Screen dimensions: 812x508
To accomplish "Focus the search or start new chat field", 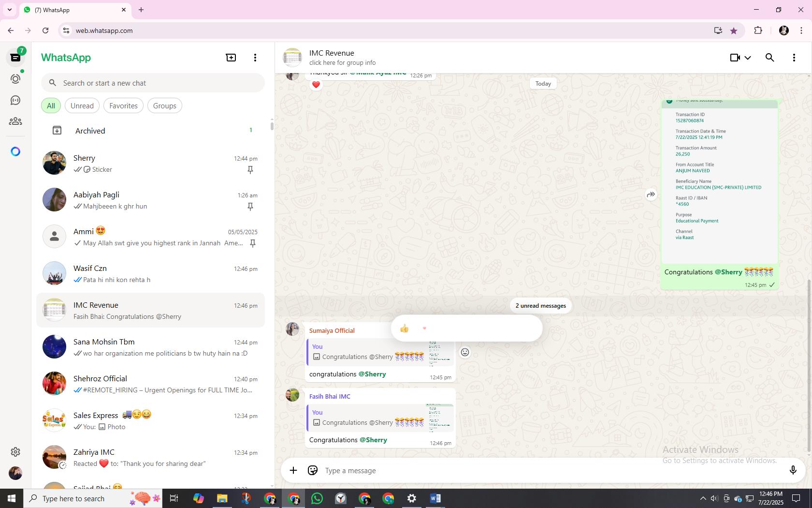I will [x=153, y=83].
